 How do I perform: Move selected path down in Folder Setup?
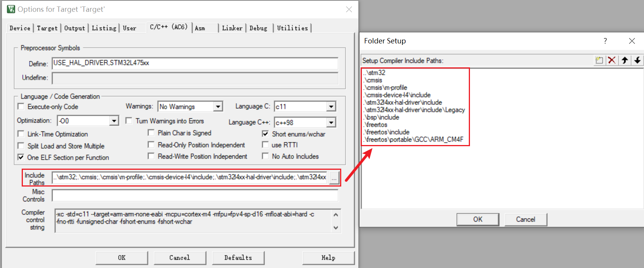pos(637,60)
